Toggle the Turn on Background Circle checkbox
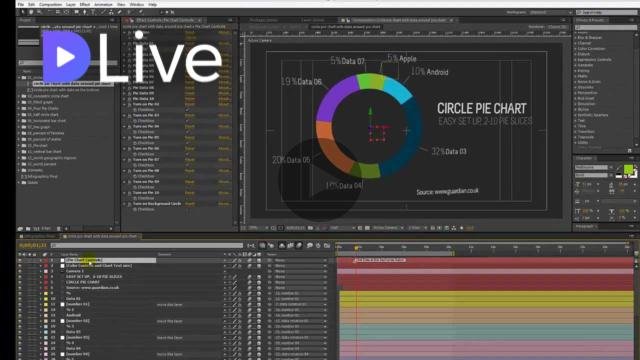Image resolution: width=640 pixels, height=360 pixels. (187, 209)
